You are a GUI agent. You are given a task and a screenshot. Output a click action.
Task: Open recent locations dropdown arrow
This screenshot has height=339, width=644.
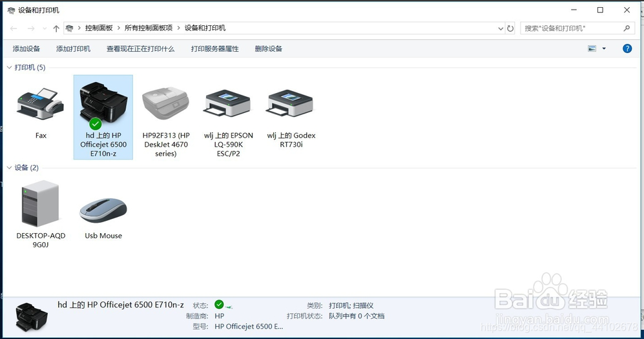(x=45, y=28)
